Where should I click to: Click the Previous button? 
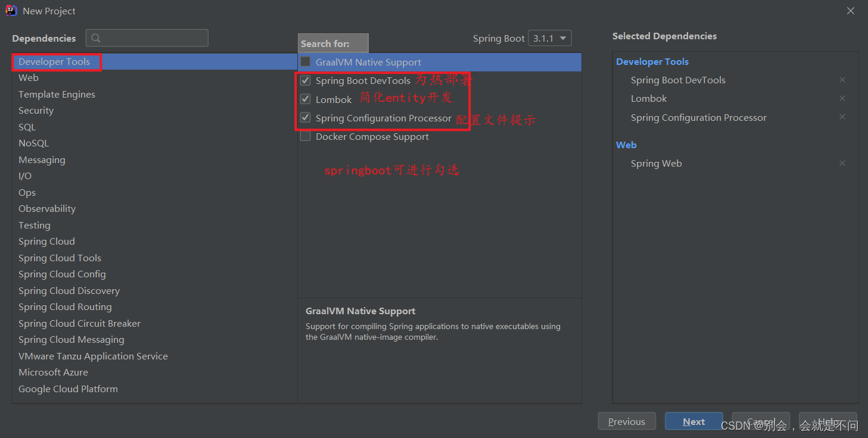point(627,421)
